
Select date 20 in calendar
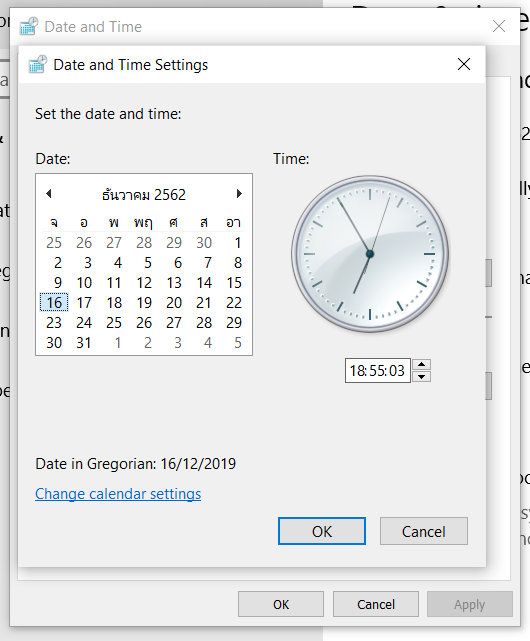174,303
